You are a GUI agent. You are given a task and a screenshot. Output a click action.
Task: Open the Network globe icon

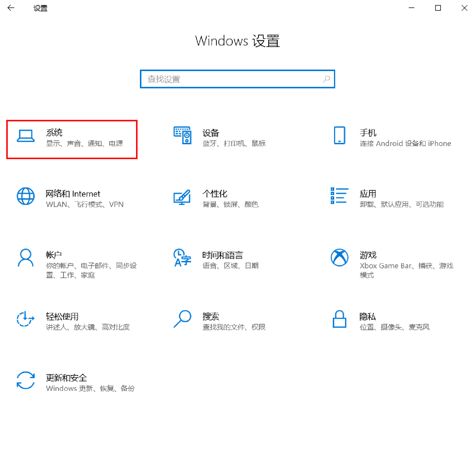26,196
